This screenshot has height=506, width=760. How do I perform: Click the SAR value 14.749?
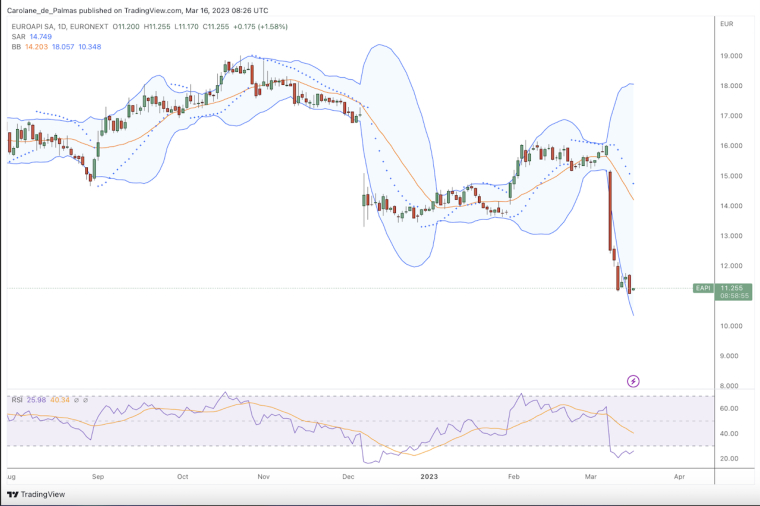click(x=41, y=36)
